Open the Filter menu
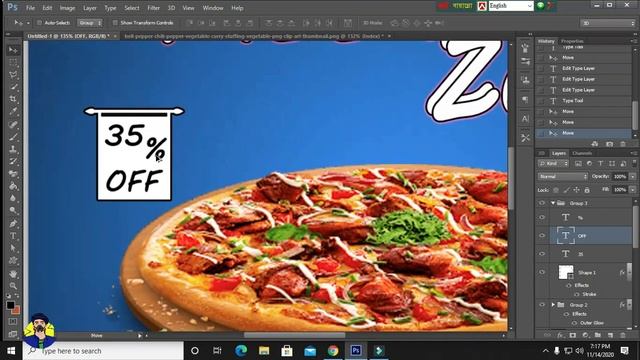The width and height of the screenshot is (640, 360). click(153, 8)
